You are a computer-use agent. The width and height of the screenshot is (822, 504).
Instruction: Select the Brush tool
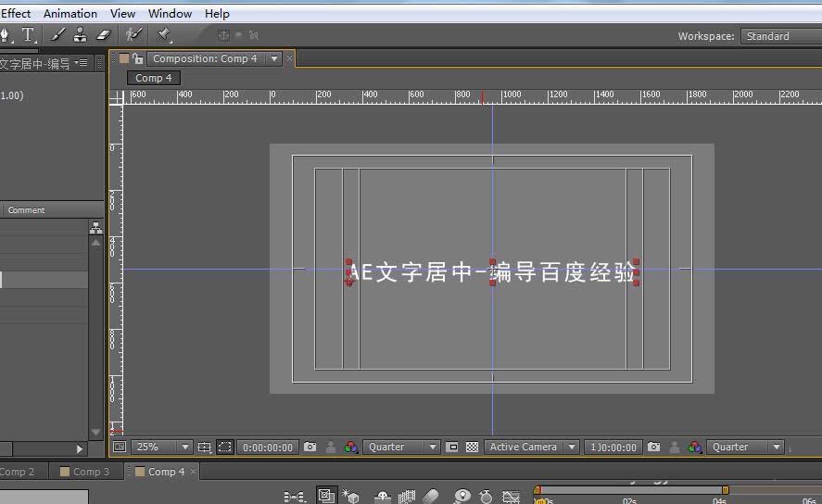(57, 35)
